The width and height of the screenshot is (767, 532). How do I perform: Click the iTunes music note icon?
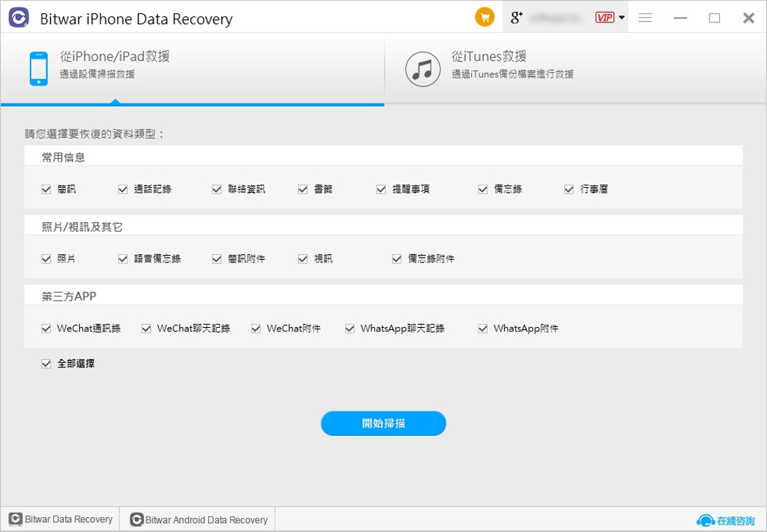[x=423, y=69]
